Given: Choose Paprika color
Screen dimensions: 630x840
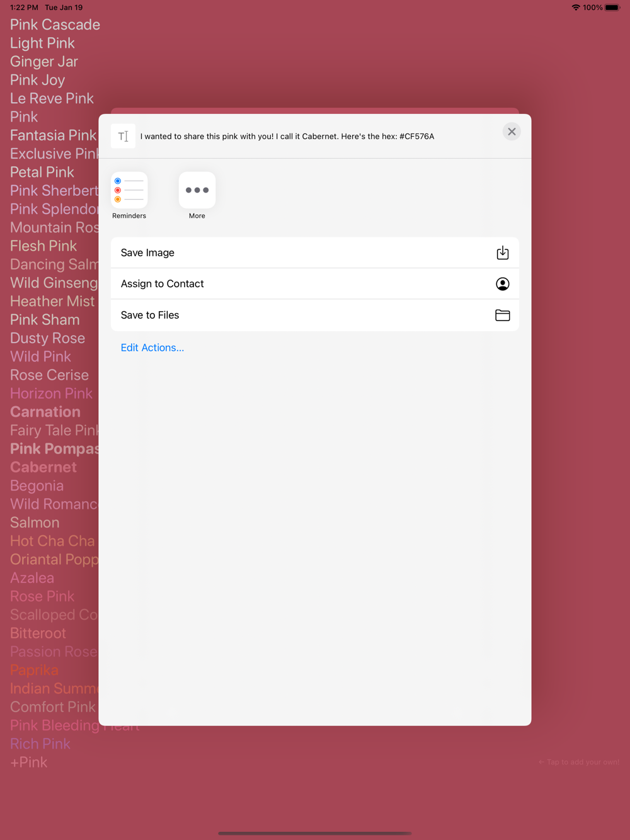Looking at the screenshot, I should click(34, 669).
